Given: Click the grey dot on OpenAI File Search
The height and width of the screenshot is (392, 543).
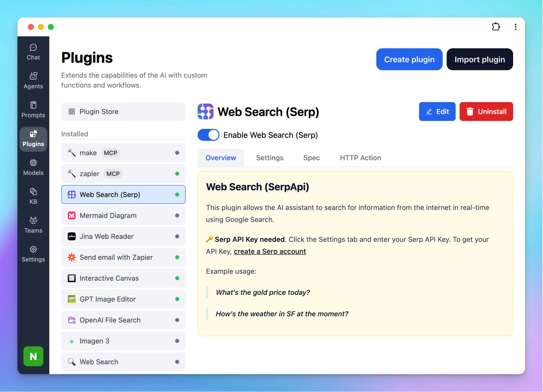Looking at the screenshot, I should [x=177, y=320].
